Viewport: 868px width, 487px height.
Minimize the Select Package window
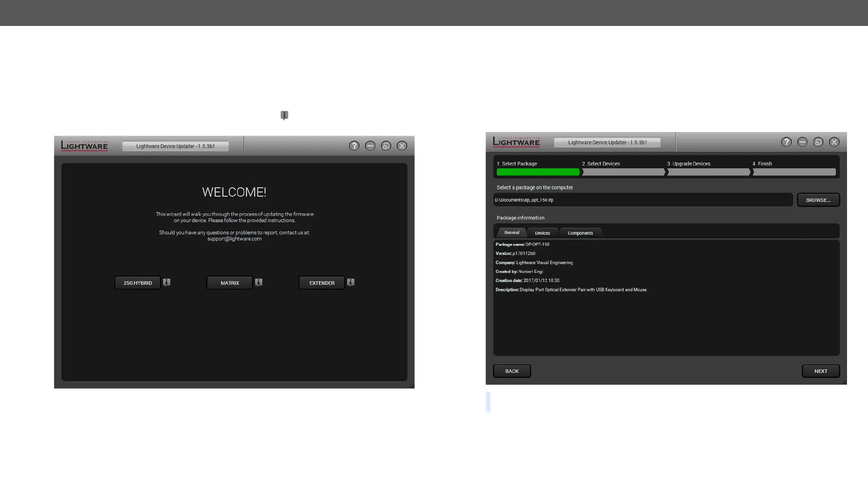click(x=802, y=142)
